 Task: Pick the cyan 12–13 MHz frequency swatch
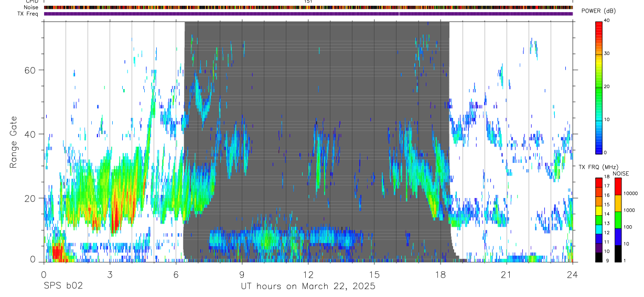(x=599, y=229)
